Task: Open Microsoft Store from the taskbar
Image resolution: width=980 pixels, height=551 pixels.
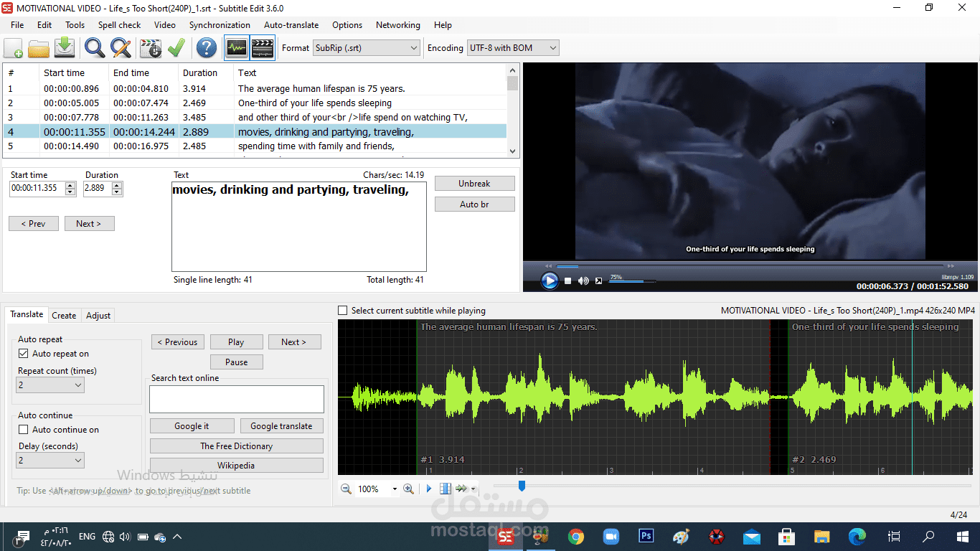Action: click(x=787, y=536)
